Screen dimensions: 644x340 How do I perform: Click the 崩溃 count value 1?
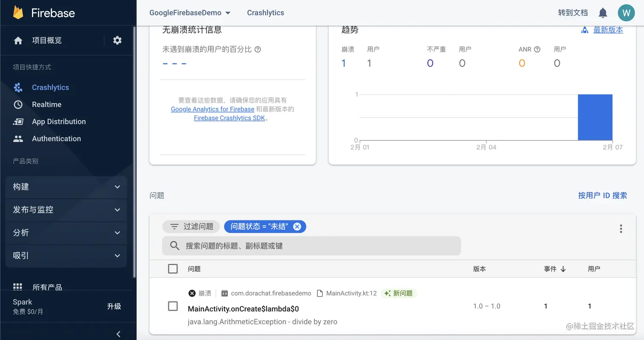344,63
